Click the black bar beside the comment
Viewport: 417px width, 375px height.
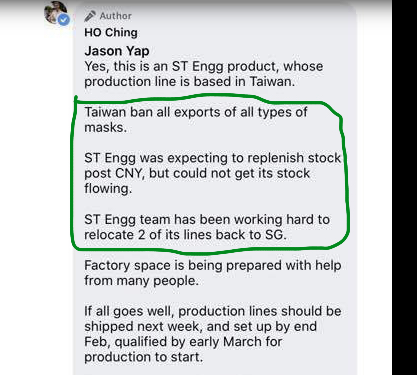coord(404,187)
